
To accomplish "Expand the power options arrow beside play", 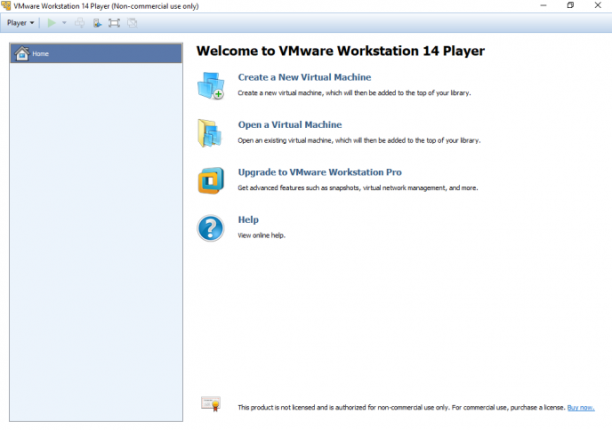I will tap(64, 23).
